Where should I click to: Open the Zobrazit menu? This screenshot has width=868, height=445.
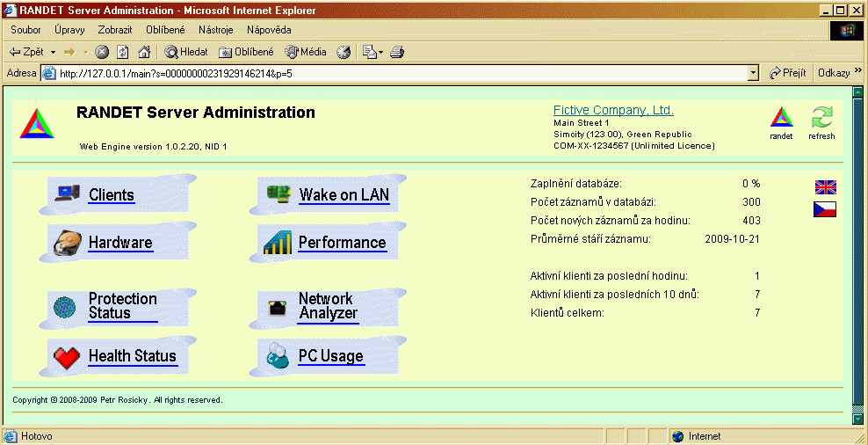point(115,30)
